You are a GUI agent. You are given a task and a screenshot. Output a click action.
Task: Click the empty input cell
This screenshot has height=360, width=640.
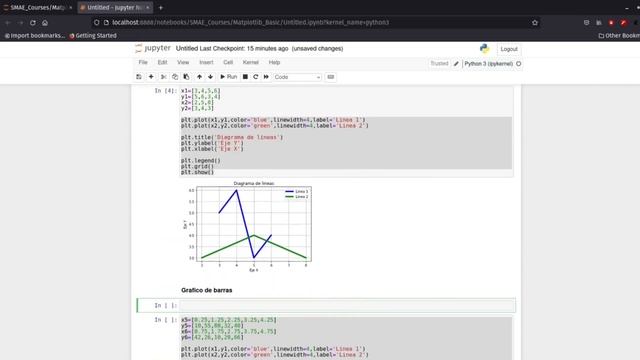point(347,305)
